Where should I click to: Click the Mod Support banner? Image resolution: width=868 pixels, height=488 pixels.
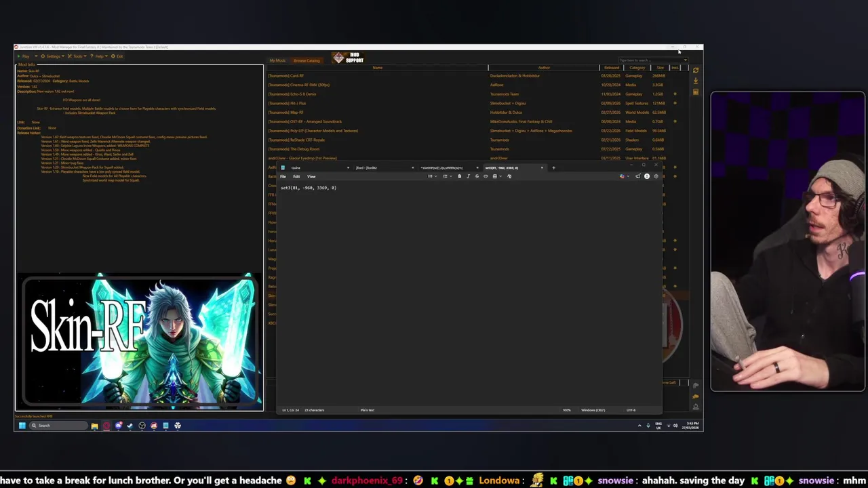349,58
